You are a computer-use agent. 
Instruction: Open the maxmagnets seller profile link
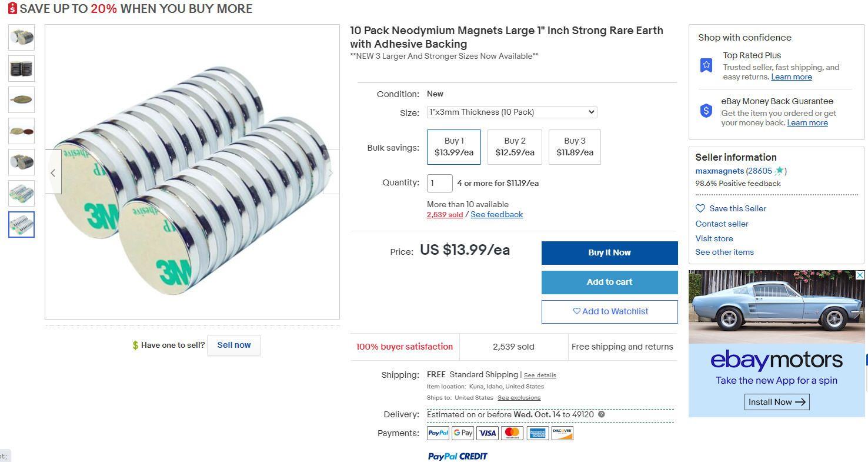pos(719,171)
